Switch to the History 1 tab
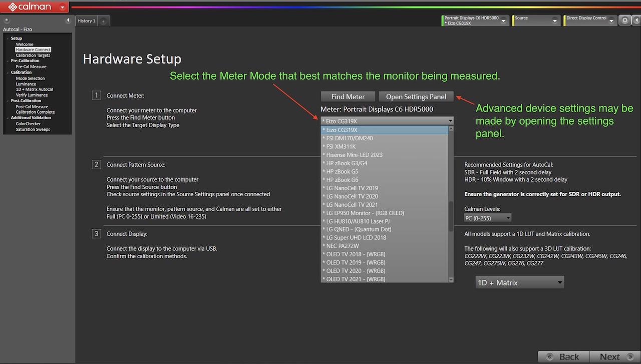 coord(86,21)
